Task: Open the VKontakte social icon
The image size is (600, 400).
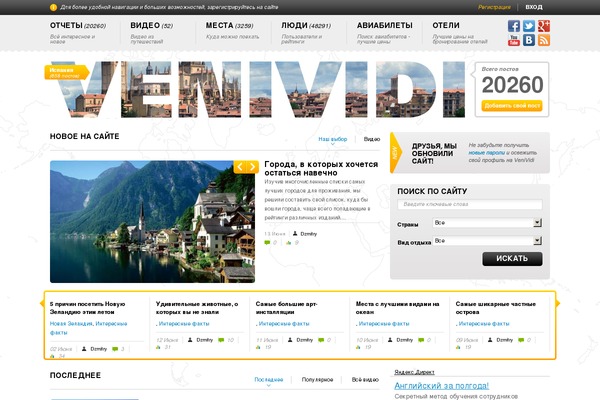Action: click(x=529, y=40)
